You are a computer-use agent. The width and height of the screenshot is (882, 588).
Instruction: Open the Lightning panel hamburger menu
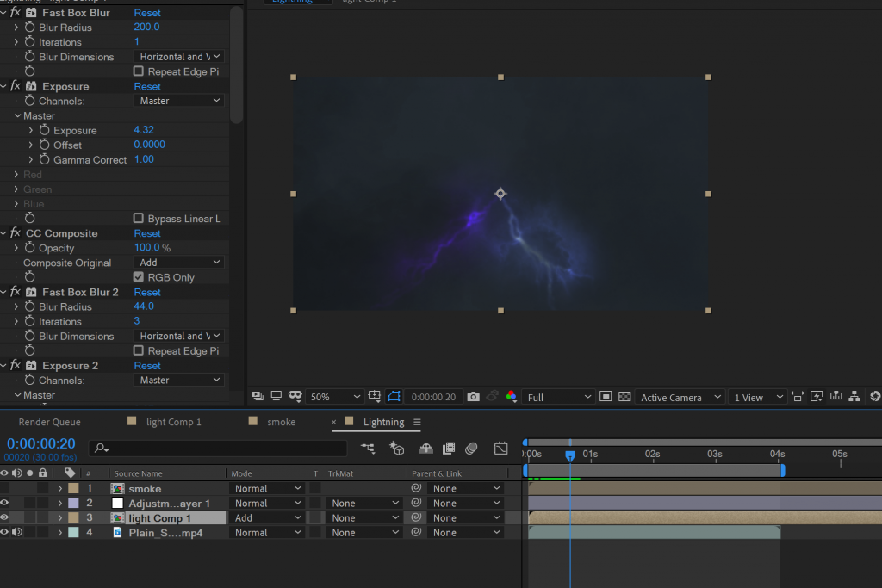click(417, 422)
